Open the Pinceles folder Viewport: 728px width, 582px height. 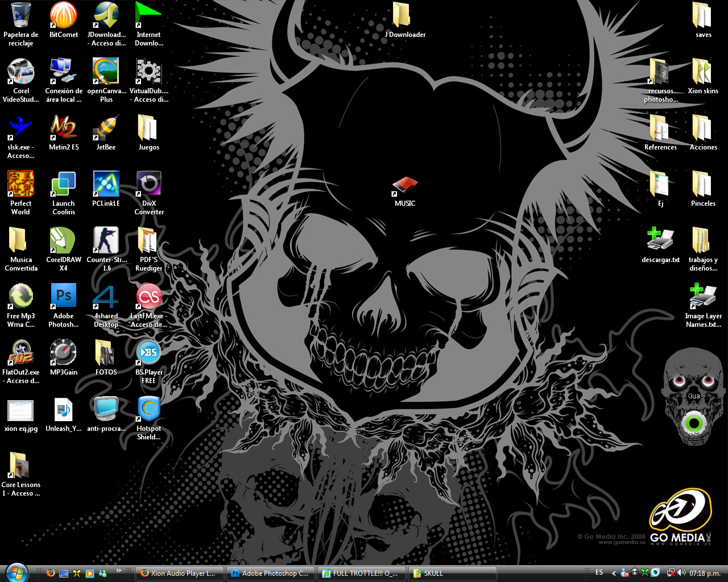coord(704,184)
